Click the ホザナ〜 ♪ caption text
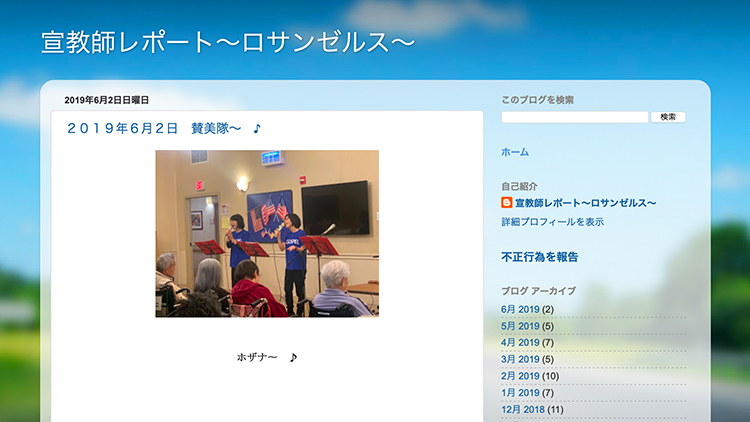The height and width of the screenshot is (422, 750). (x=267, y=357)
